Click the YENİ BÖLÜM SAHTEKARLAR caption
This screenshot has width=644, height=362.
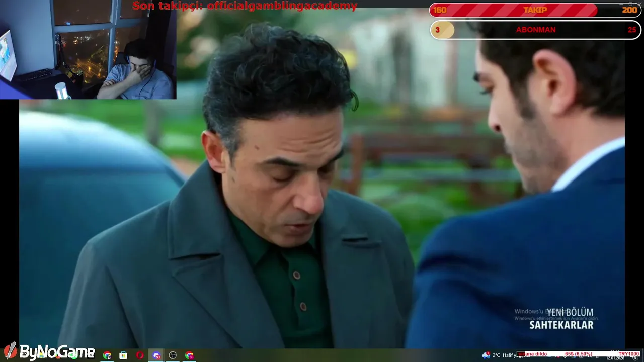pyautogui.click(x=561, y=319)
